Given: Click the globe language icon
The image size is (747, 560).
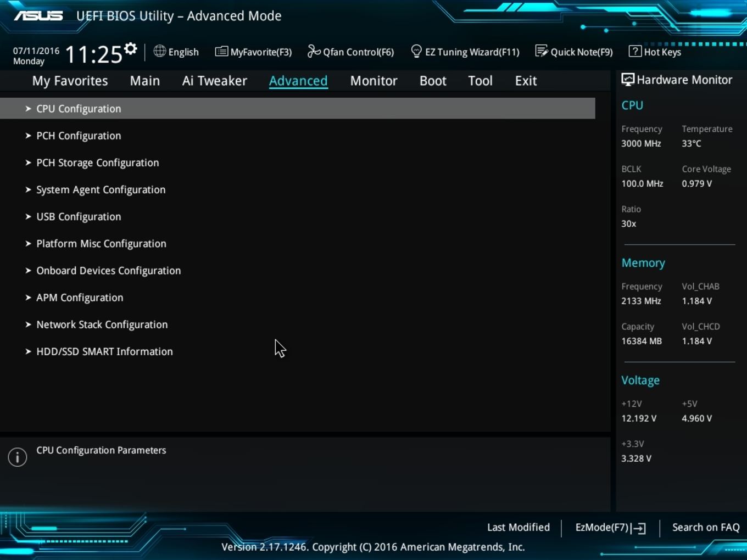Looking at the screenshot, I should [x=160, y=51].
